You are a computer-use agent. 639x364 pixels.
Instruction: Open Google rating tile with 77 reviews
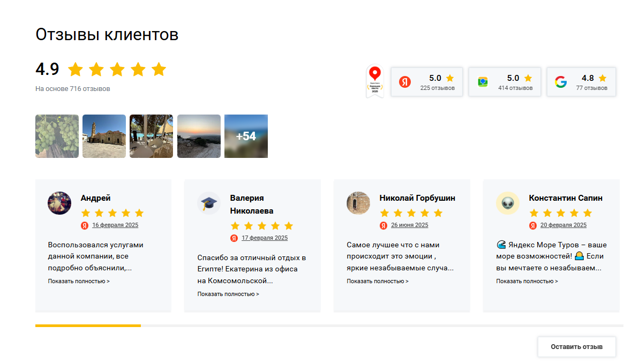[581, 82]
